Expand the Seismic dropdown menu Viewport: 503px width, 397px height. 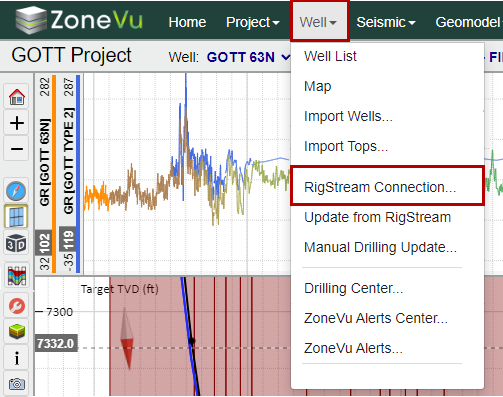tap(386, 22)
